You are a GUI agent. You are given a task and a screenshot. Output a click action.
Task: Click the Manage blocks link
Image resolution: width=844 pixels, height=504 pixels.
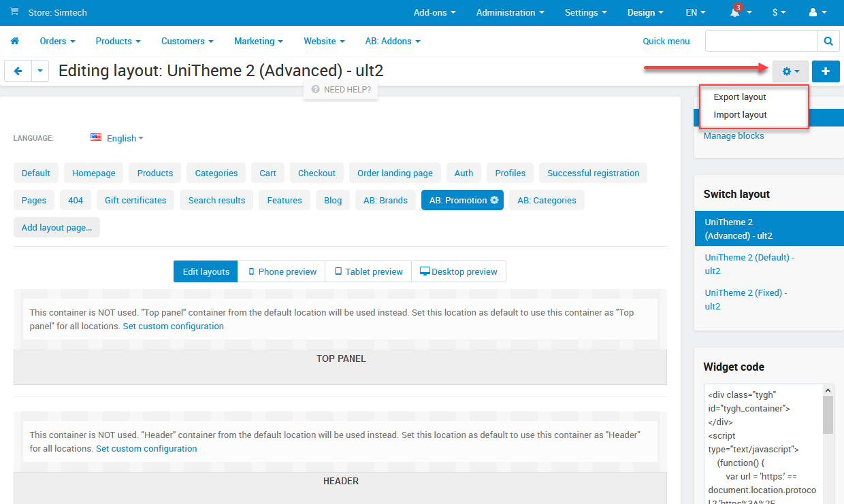tap(734, 136)
